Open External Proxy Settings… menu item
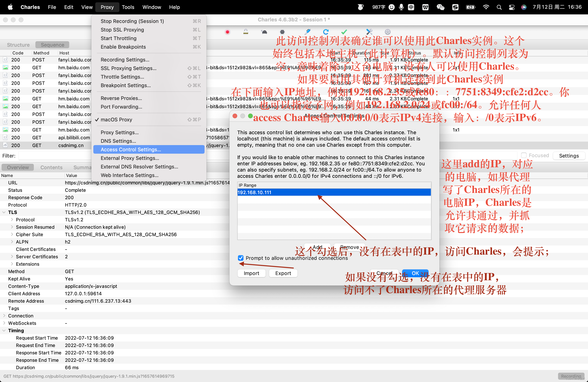The width and height of the screenshot is (588, 382). pyautogui.click(x=149, y=158)
